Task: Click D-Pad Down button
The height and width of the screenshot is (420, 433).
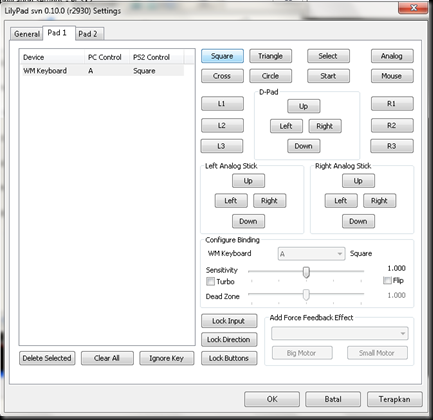Action: click(x=304, y=146)
